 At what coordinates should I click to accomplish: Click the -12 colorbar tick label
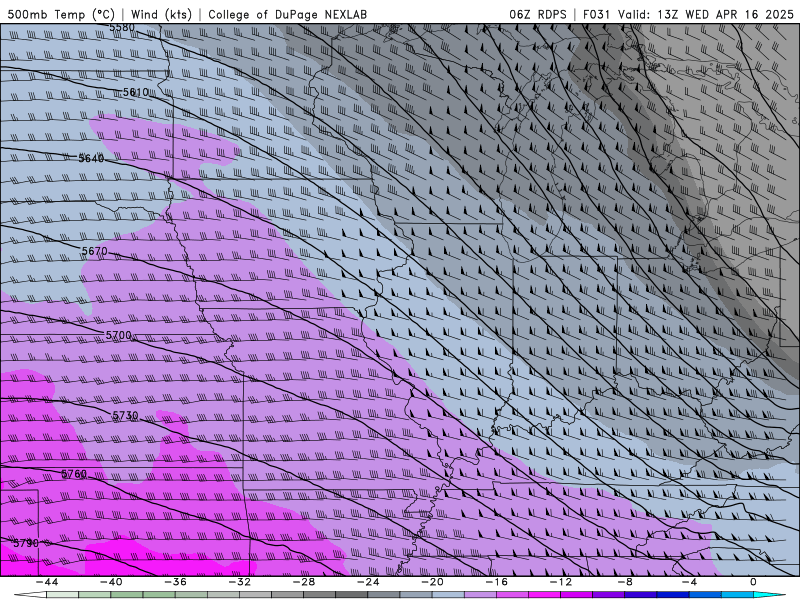(561, 582)
